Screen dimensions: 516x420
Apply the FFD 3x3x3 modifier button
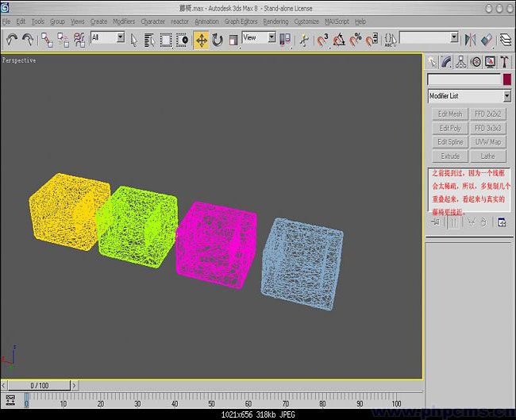pyautogui.click(x=488, y=128)
